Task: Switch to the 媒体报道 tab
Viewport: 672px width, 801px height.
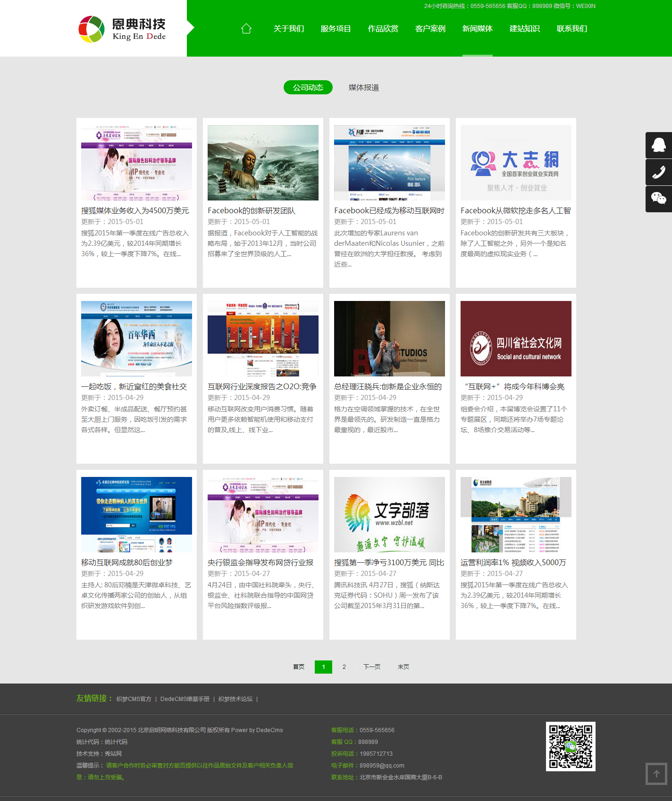Action: click(x=363, y=87)
